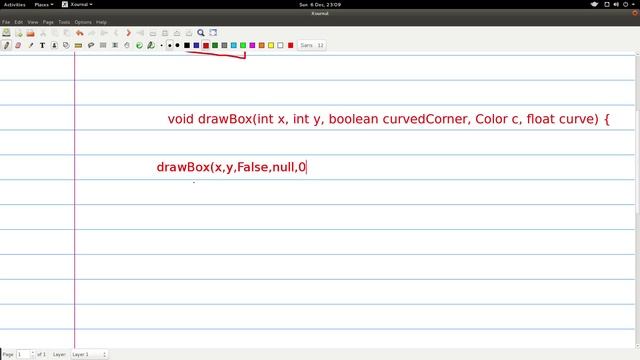Click the Open file icon
The height and width of the screenshot is (360, 640).
[31, 33]
